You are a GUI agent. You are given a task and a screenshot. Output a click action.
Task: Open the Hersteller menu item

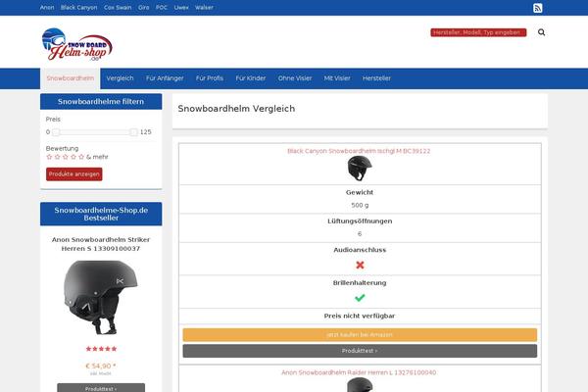(376, 78)
